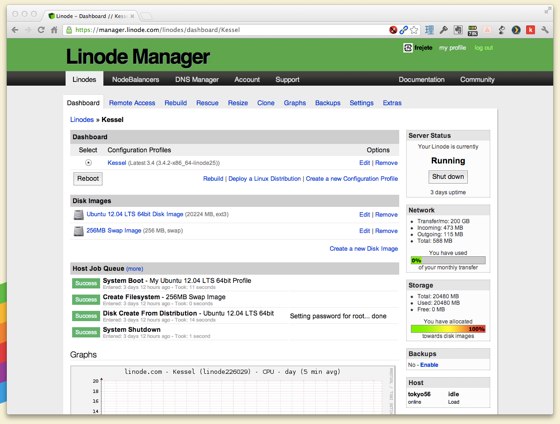Enable backups with the Enable link

click(429, 365)
